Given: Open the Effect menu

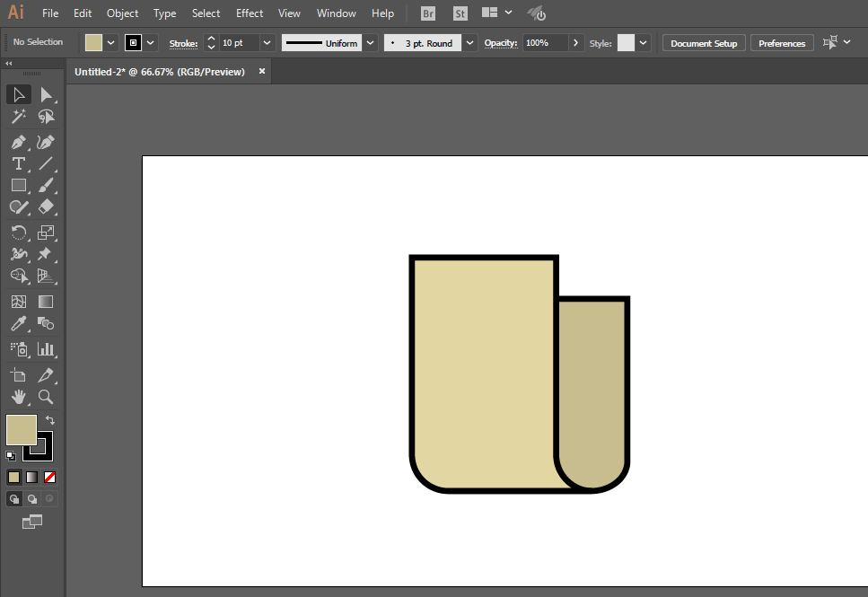Looking at the screenshot, I should click(250, 13).
